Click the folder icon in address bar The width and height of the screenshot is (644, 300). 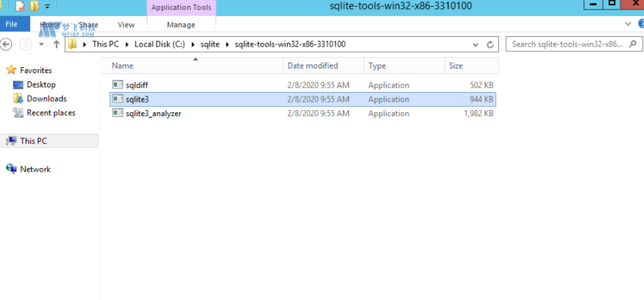click(x=72, y=44)
